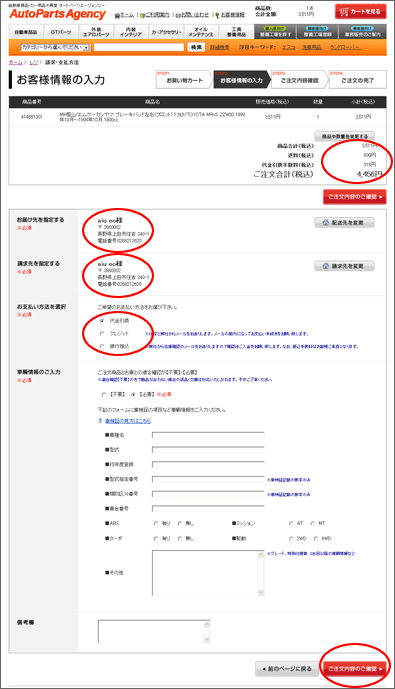Select ご注文内容確認 step 3 indicator

point(299,80)
